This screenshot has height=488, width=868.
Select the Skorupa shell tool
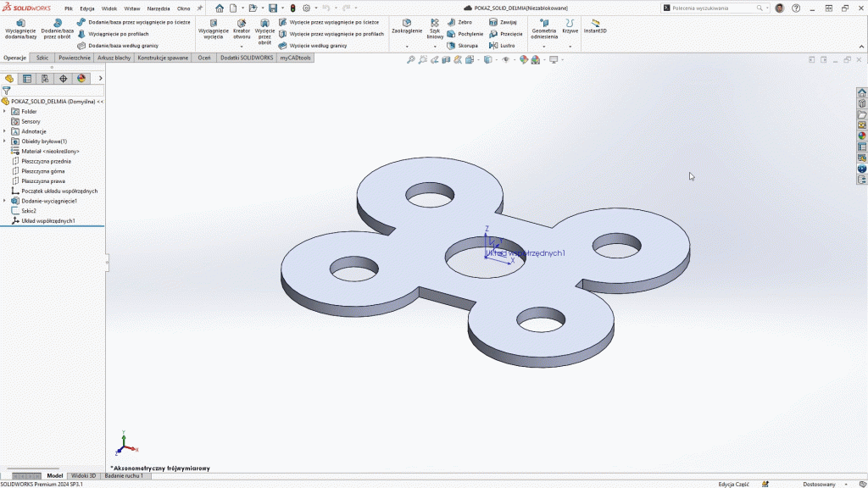pos(462,46)
